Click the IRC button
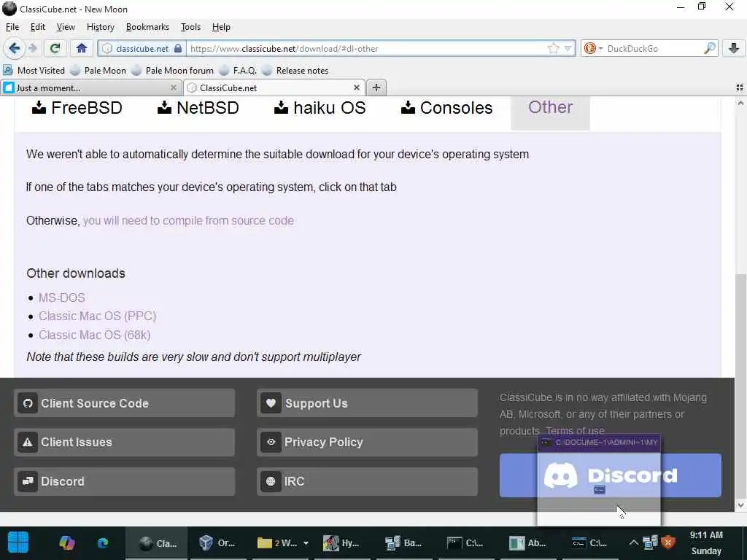The image size is (747, 560). pyautogui.click(x=367, y=481)
